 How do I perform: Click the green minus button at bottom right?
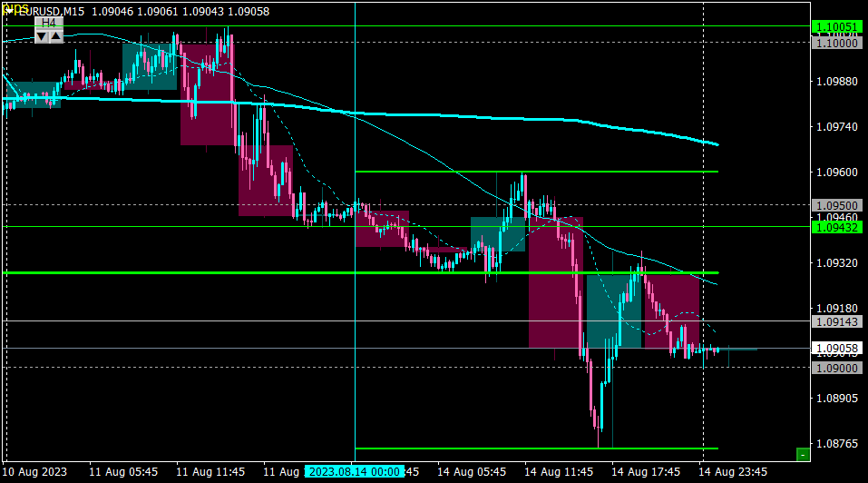802,455
